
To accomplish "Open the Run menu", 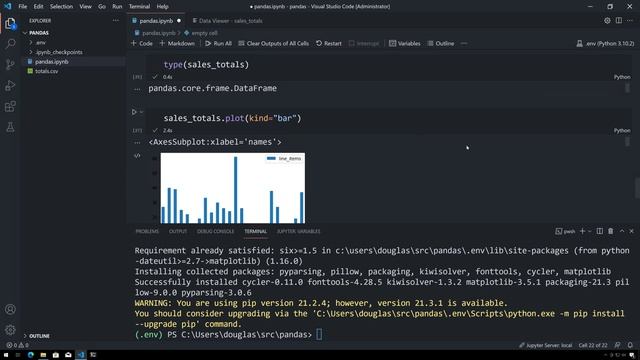I will 117,7.
